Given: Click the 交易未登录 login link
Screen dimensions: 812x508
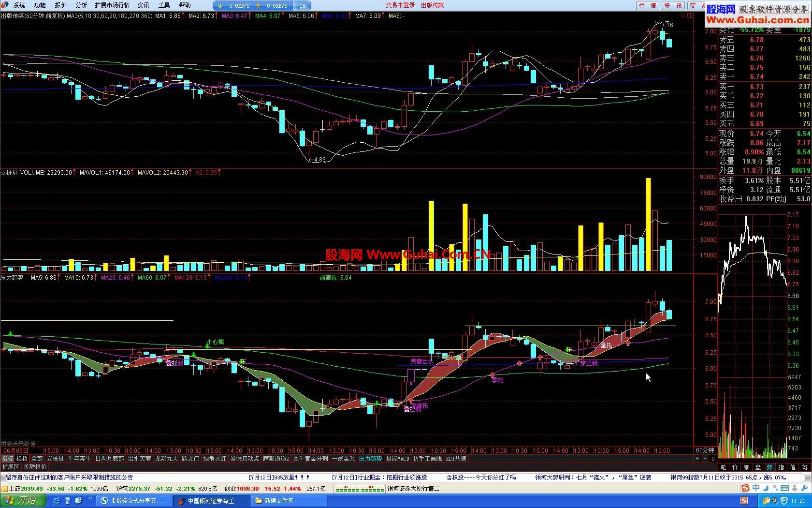Looking at the screenshot, I should (400, 5).
